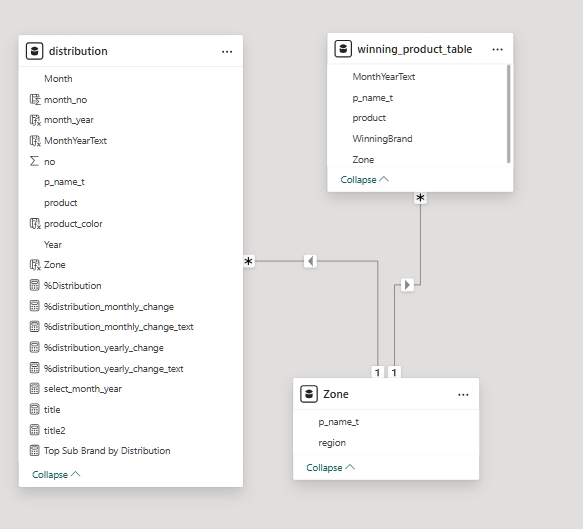Click the winning_product_table database icon

click(x=343, y=49)
